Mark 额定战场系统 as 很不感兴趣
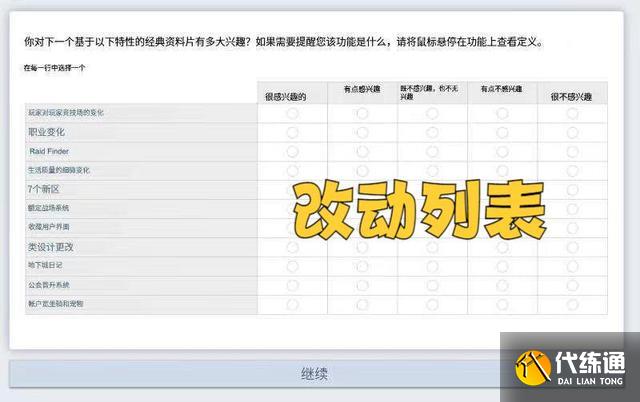 tap(572, 208)
